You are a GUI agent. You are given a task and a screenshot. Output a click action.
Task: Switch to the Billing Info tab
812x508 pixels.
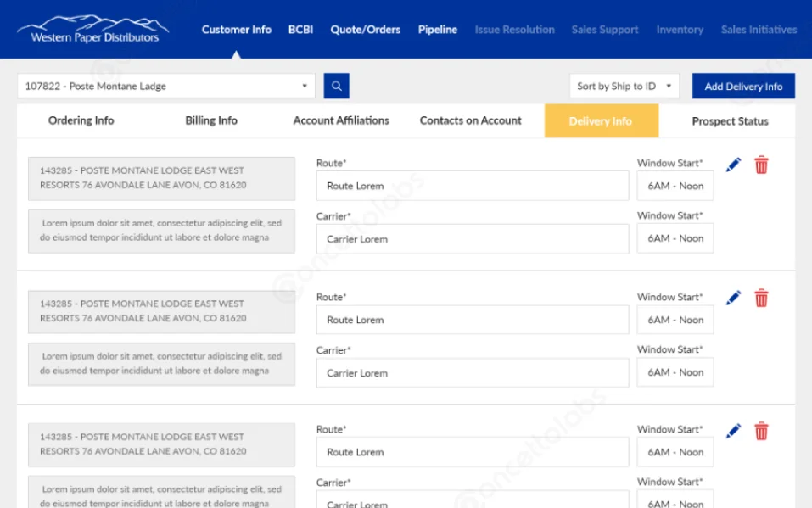[x=210, y=120]
